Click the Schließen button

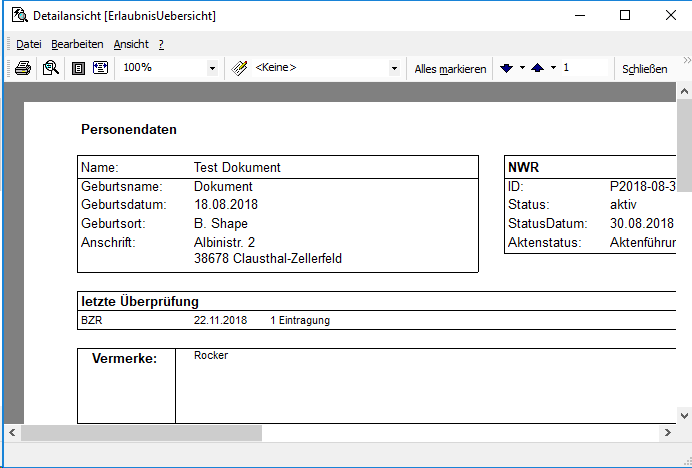click(645, 68)
